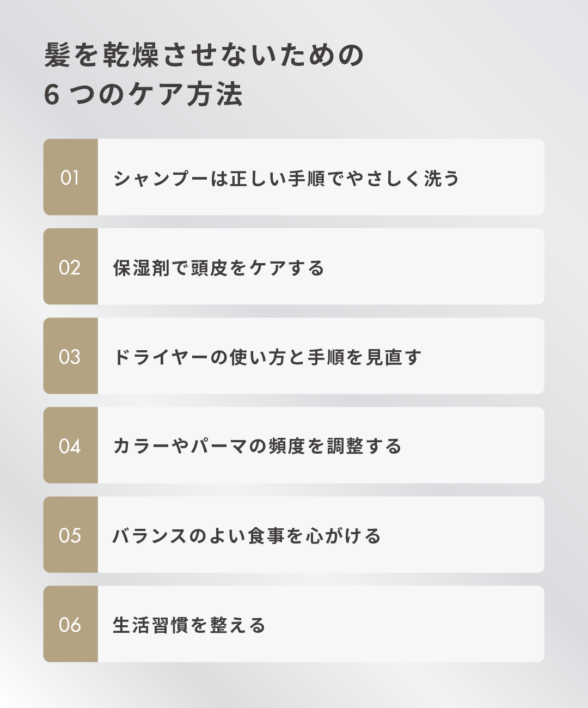Select the heading line 髪を乾燥させないための
The height and width of the screenshot is (708, 588).
click(204, 56)
